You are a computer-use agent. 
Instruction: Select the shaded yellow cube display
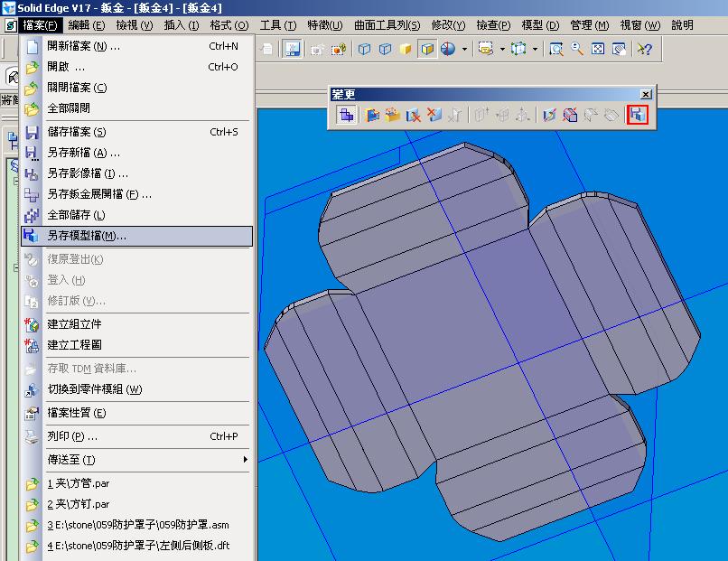coord(406,49)
